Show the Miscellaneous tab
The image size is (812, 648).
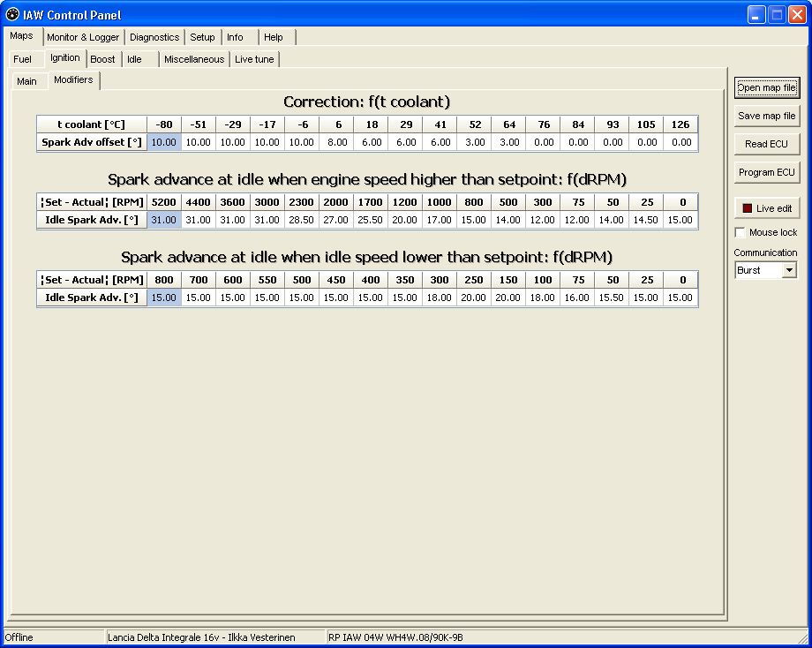click(x=194, y=59)
